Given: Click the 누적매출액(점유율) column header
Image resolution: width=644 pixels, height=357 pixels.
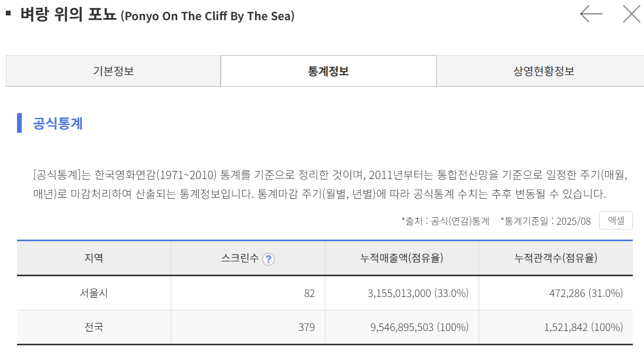Looking at the screenshot, I should pos(402,258).
